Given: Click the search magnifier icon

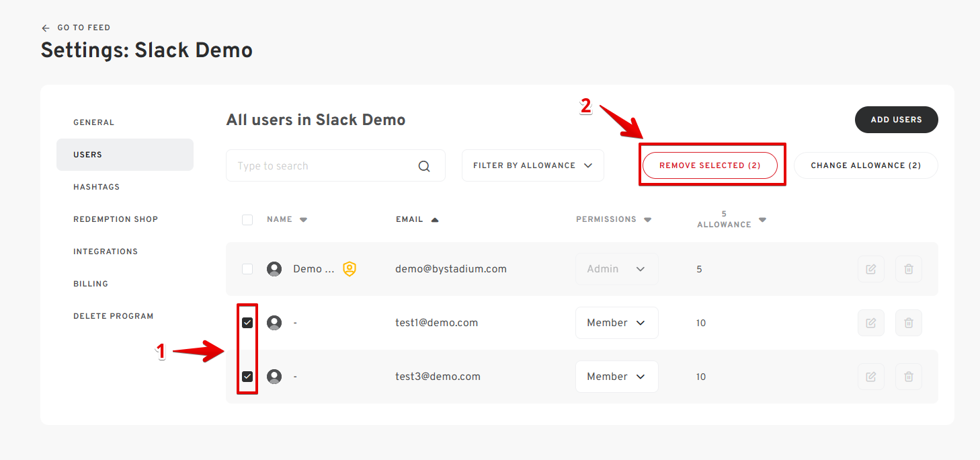Looking at the screenshot, I should tap(424, 166).
